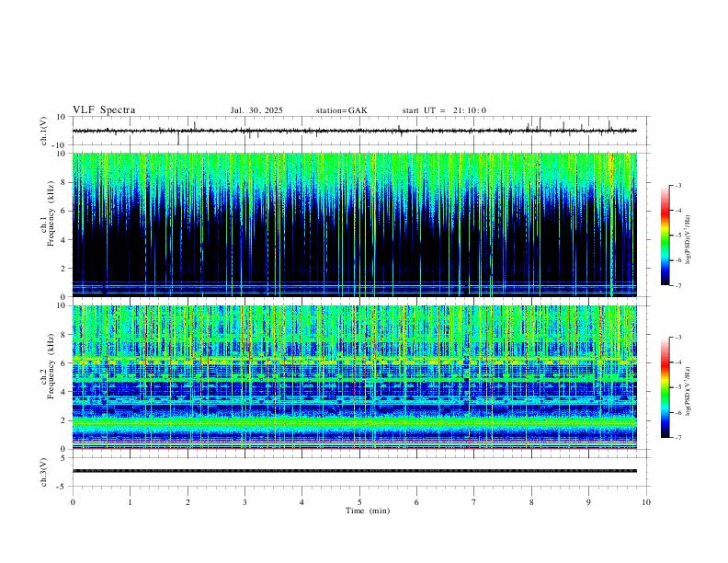Click the "start UT = 21:10:0" header text
Image resolution: width=728 pixels, height=563 pixels.
pyautogui.click(x=444, y=110)
